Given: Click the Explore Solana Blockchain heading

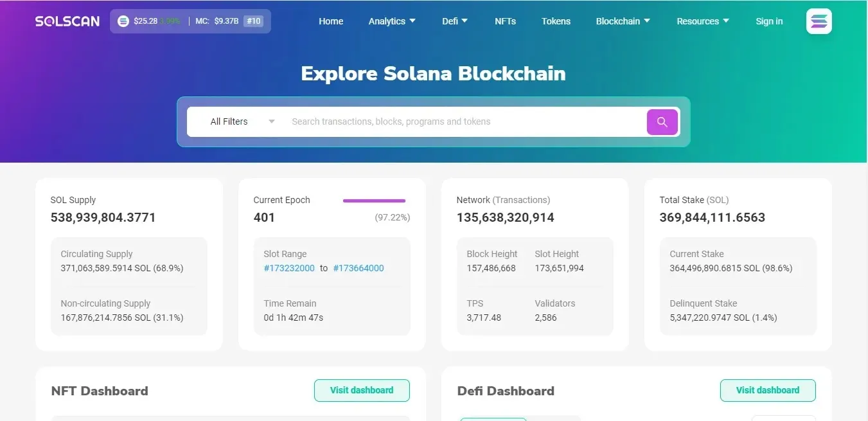Looking at the screenshot, I should pos(434,73).
